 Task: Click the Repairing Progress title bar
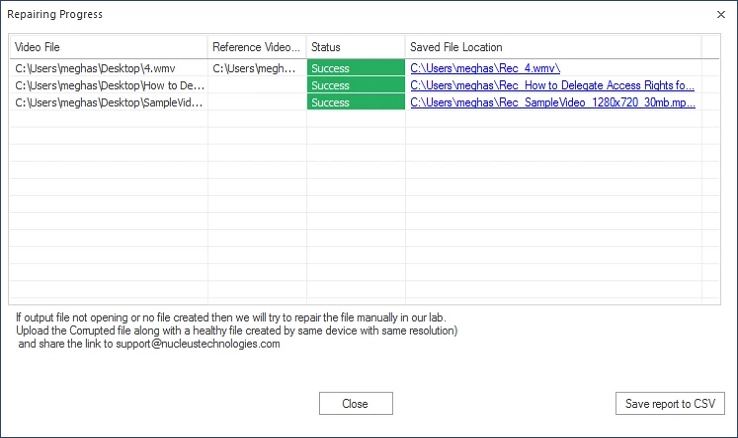300,15
